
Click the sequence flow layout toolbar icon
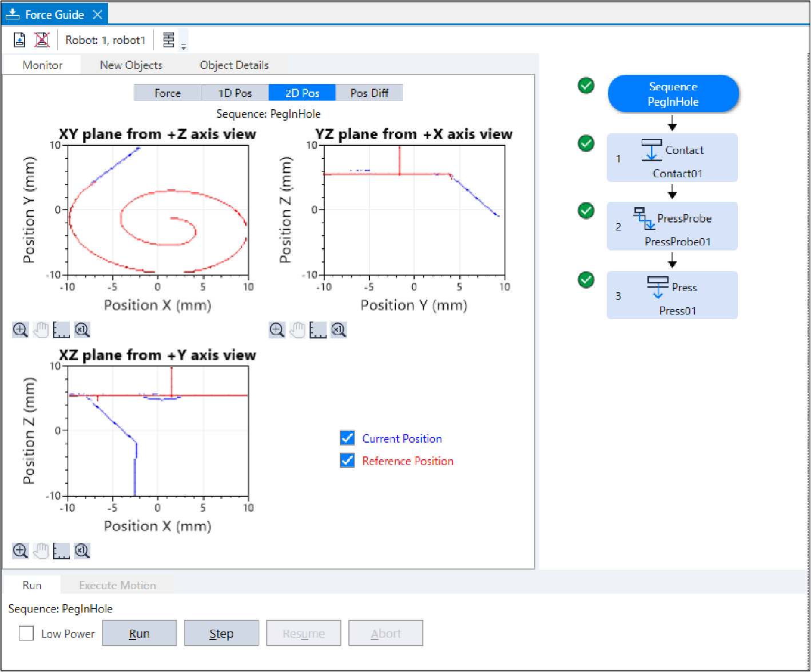169,40
